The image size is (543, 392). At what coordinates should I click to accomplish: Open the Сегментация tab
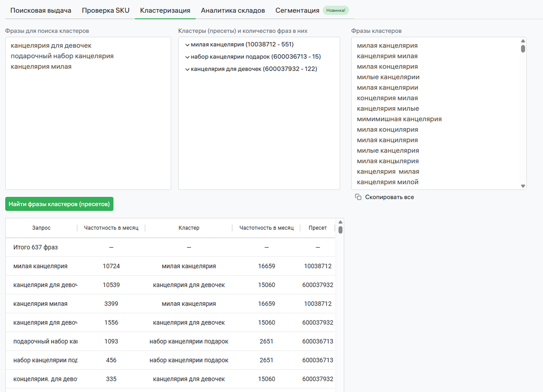point(297,10)
